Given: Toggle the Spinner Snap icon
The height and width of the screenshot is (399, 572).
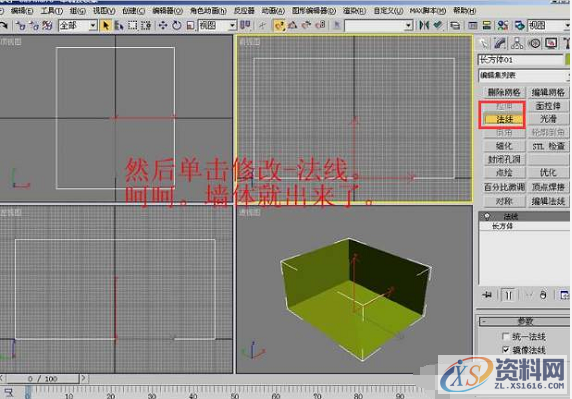Looking at the screenshot, I should click(320, 25).
